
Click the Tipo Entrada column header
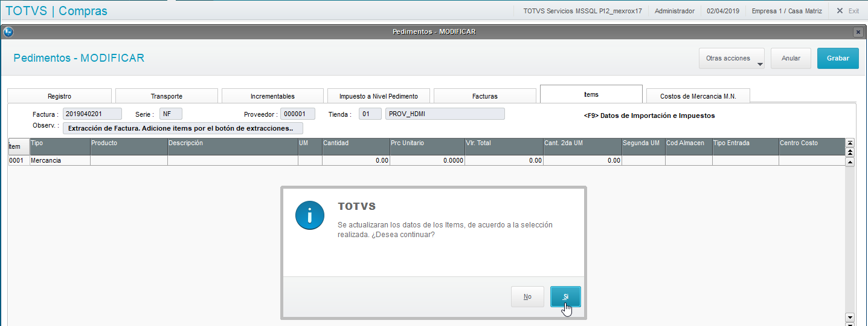[x=745, y=146]
